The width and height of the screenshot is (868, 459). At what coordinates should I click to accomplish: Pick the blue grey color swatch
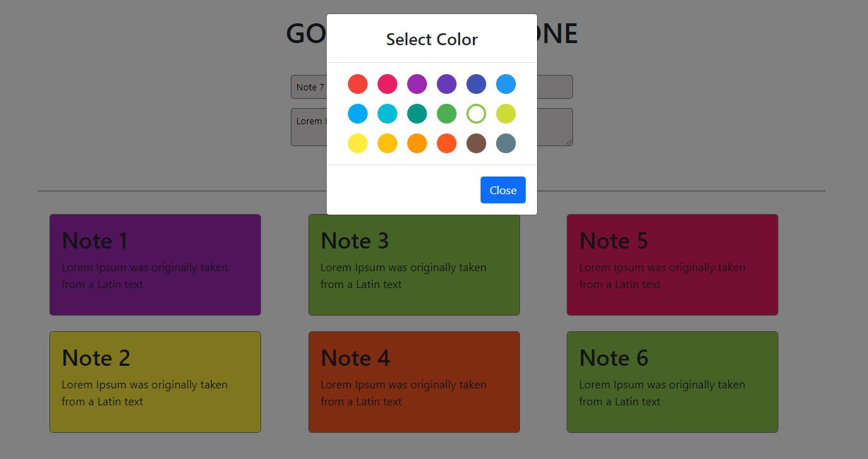click(x=506, y=143)
